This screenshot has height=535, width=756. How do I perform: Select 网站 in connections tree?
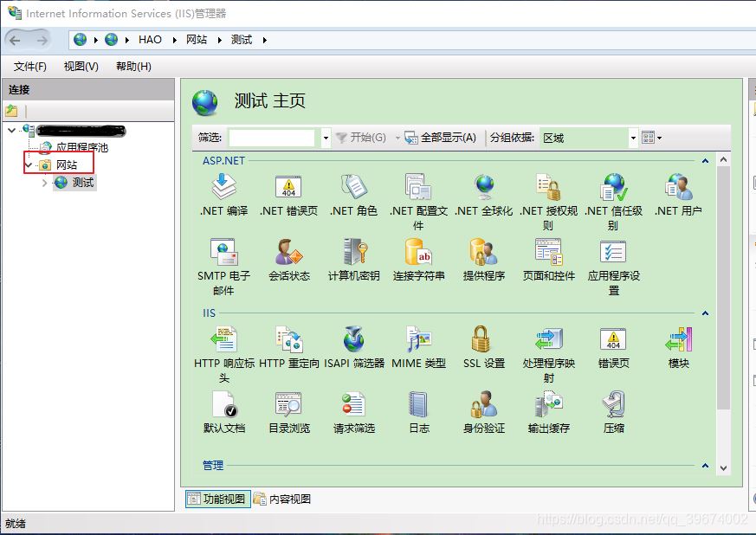[67, 164]
